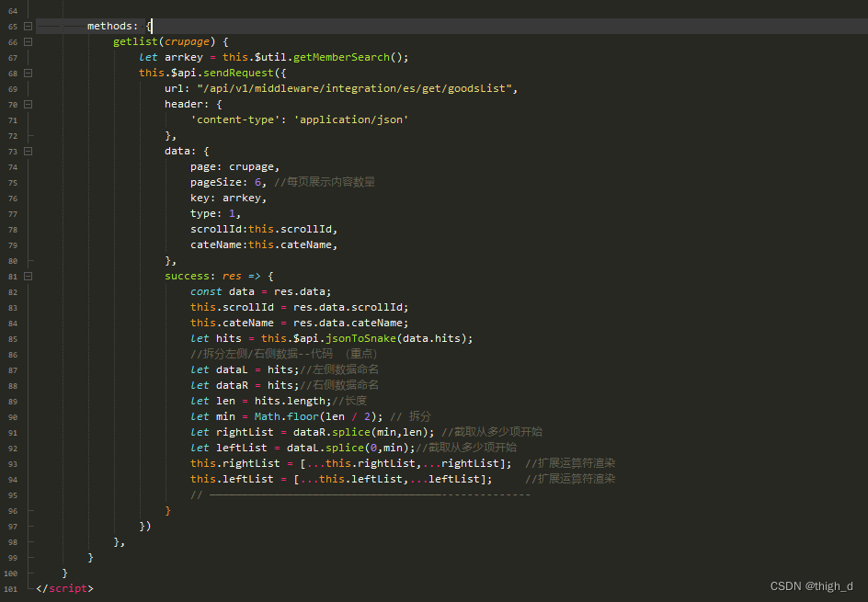Collapse the sendRequest fold on line 68
The height and width of the screenshot is (602, 868).
[28, 73]
